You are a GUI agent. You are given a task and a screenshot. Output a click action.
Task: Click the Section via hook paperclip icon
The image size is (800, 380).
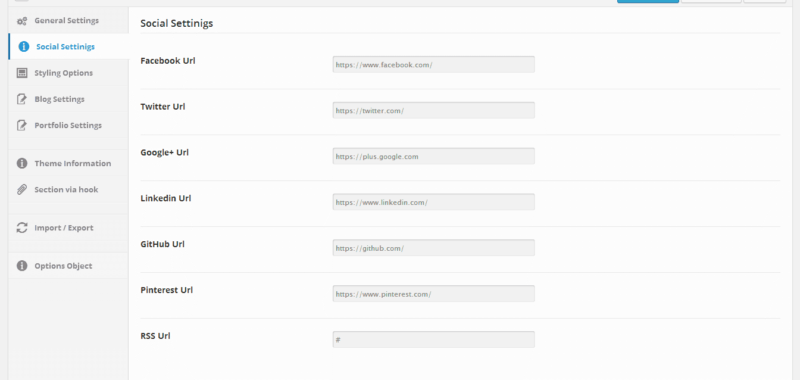click(x=22, y=189)
